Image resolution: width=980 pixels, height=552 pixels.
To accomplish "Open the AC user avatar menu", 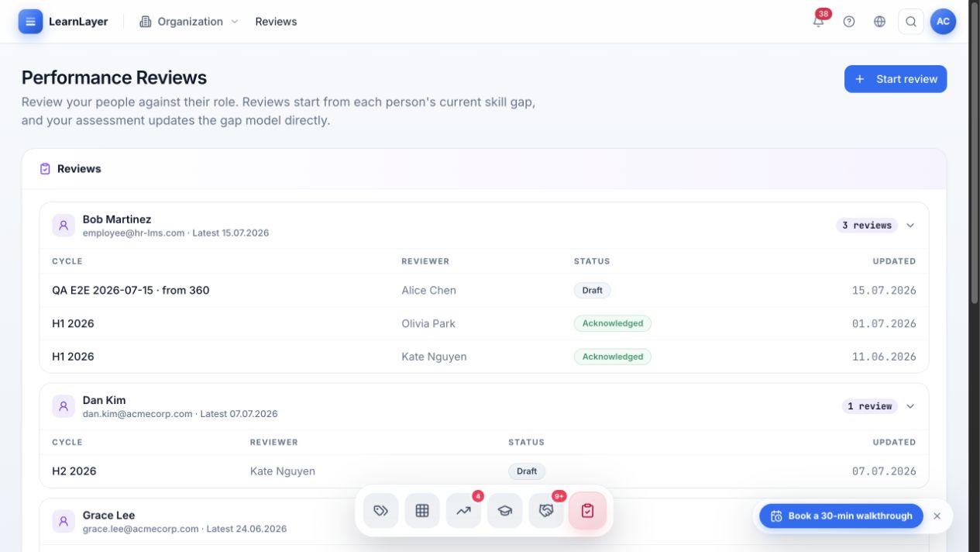I will [x=943, y=22].
